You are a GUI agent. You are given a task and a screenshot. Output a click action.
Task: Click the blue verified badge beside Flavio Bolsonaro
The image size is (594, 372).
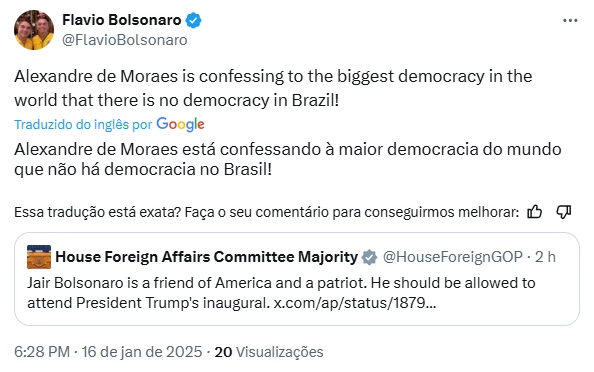point(193,20)
